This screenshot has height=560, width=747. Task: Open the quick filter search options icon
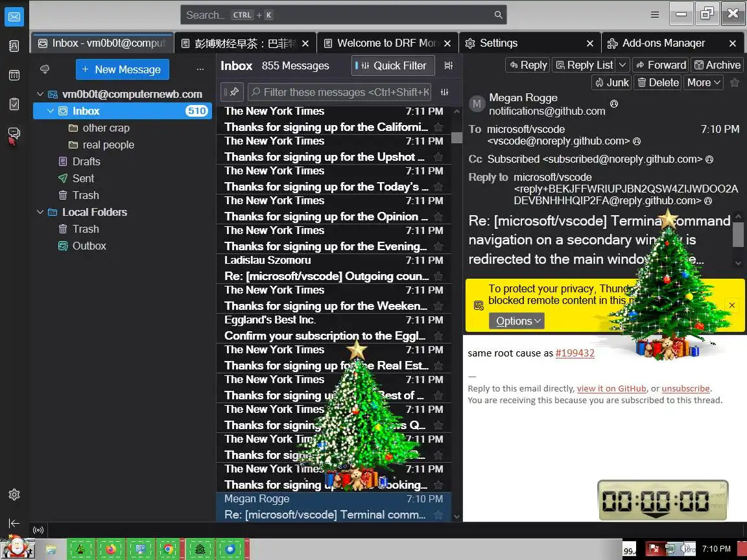click(x=444, y=92)
